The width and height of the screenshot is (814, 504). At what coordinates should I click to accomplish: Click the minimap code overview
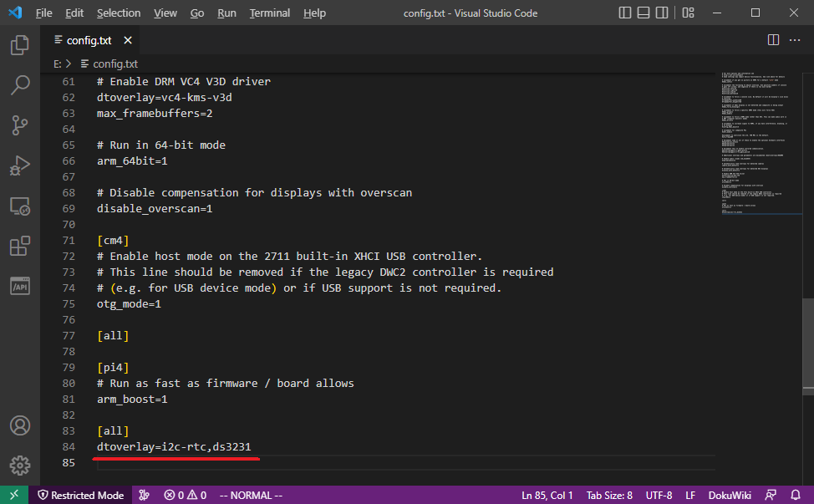[761, 143]
